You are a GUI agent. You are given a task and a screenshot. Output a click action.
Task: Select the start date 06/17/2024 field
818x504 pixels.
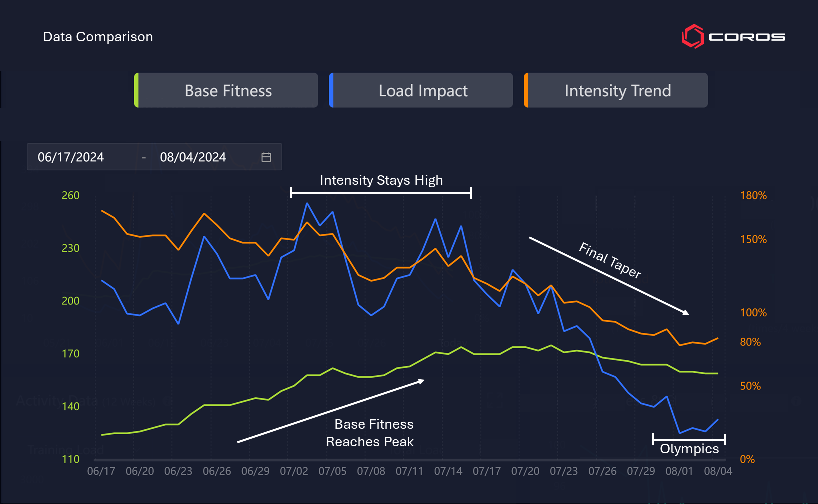[x=71, y=157]
